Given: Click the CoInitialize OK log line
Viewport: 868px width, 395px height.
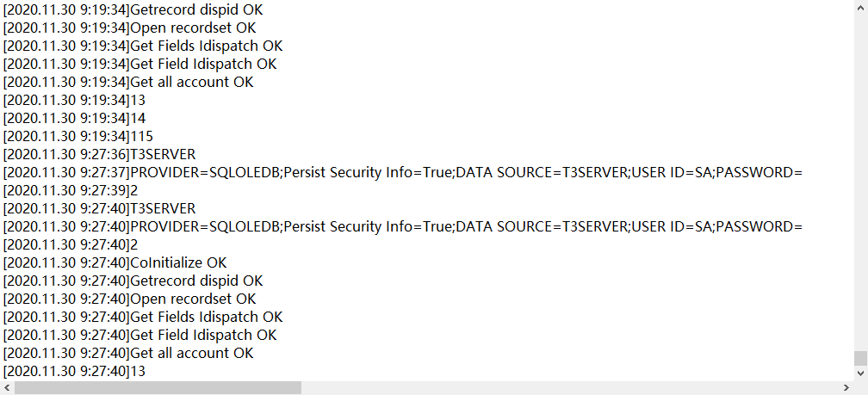Looking at the screenshot, I should [115, 262].
